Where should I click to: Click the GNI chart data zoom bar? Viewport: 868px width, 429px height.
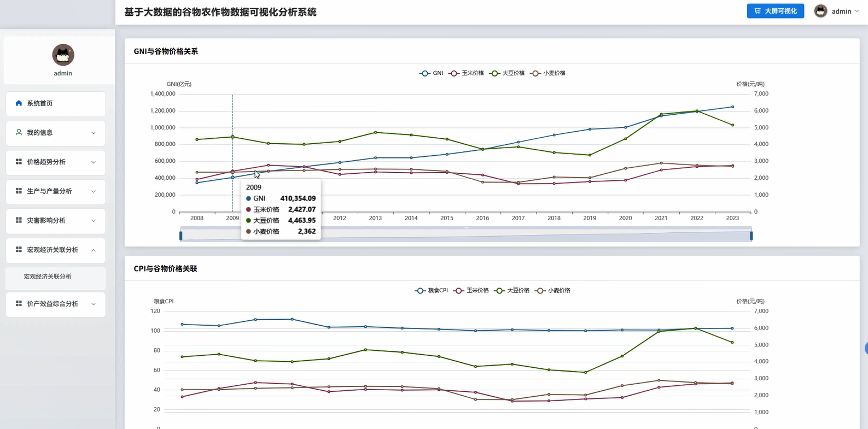(x=466, y=235)
